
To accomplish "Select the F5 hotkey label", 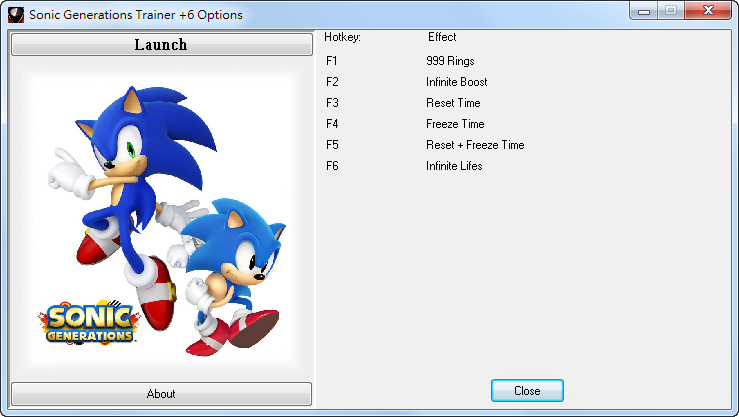I will point(332,145).
